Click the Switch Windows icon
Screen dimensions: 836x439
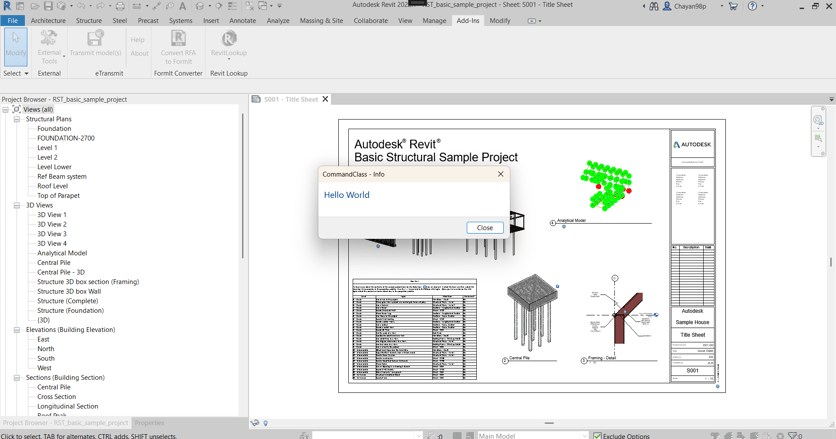click(263, 6)
